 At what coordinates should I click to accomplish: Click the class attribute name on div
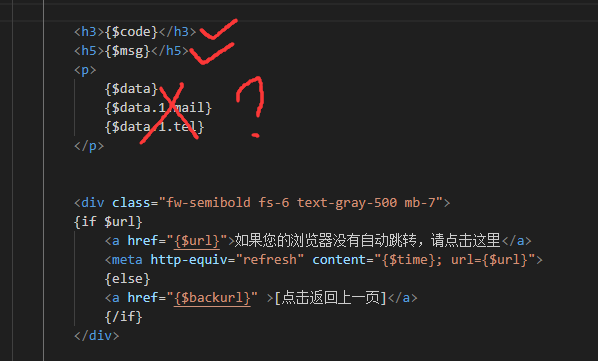point(131,203)
